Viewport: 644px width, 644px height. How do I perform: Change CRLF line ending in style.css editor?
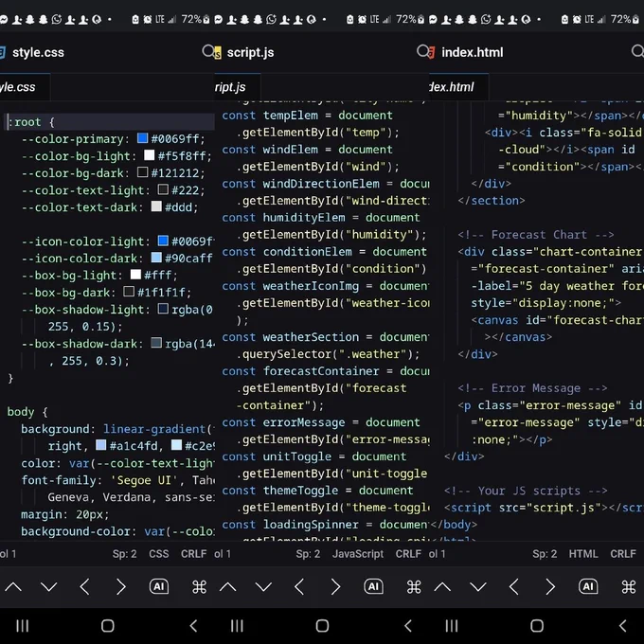point(194,554)
